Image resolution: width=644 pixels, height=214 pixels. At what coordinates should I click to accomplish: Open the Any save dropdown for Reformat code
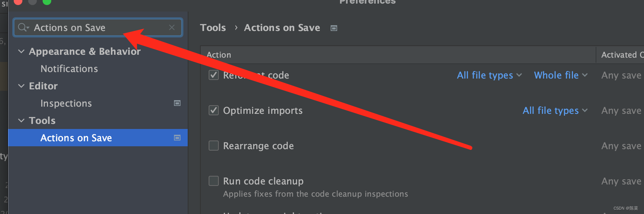[x=621, y=75]
